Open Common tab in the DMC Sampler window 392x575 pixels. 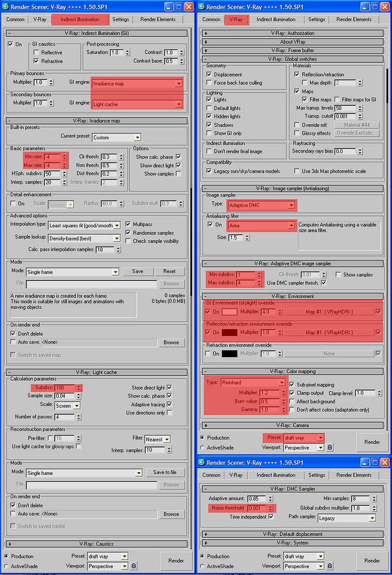click(x=211, y=475)
